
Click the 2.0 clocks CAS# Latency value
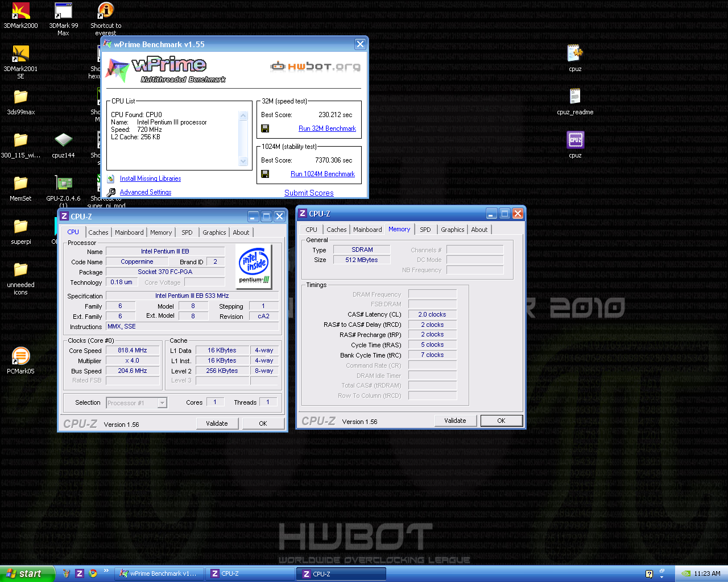coord(432,314)
